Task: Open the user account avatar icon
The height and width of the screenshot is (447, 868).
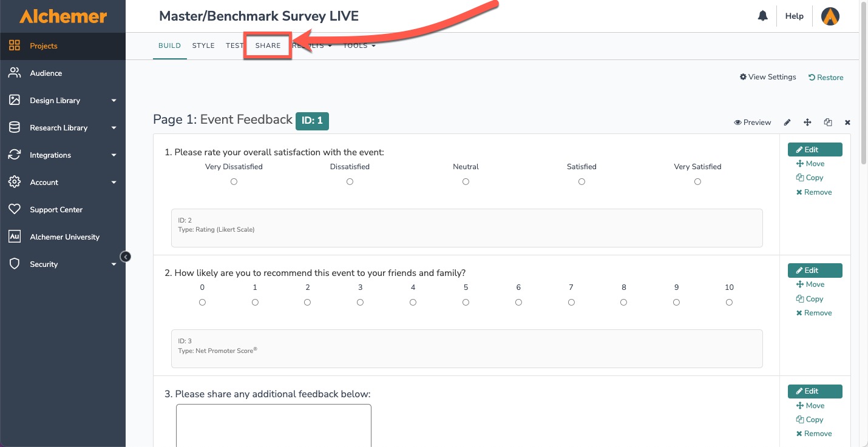Action: [x=830, y=16]
